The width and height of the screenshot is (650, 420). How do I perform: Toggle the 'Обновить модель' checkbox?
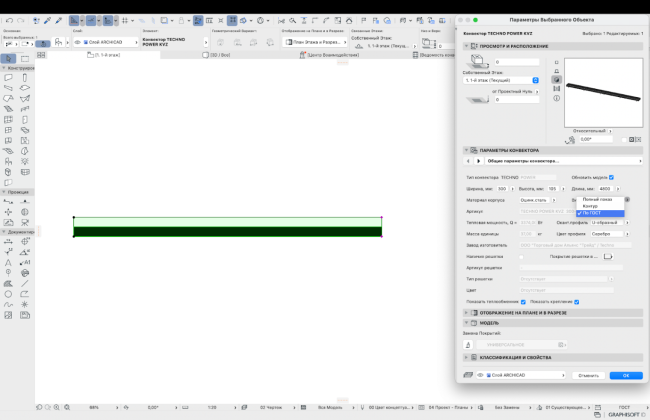(611, 177)
